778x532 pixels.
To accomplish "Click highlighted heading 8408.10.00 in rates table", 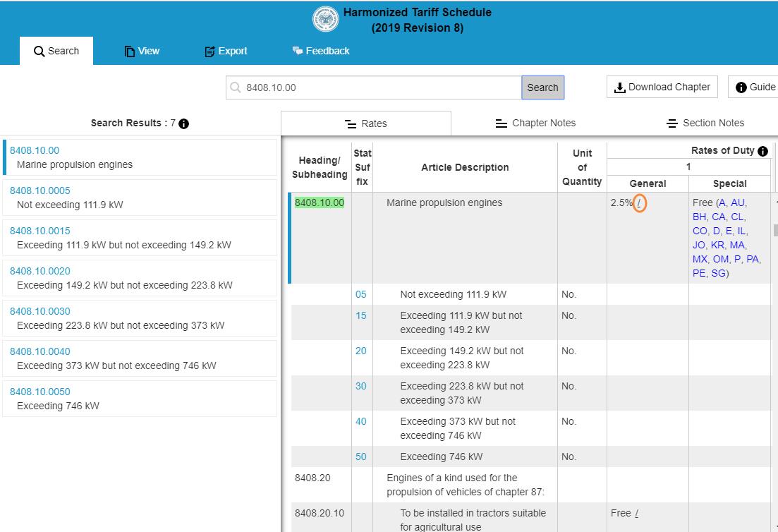I will (x=319, y=202).
